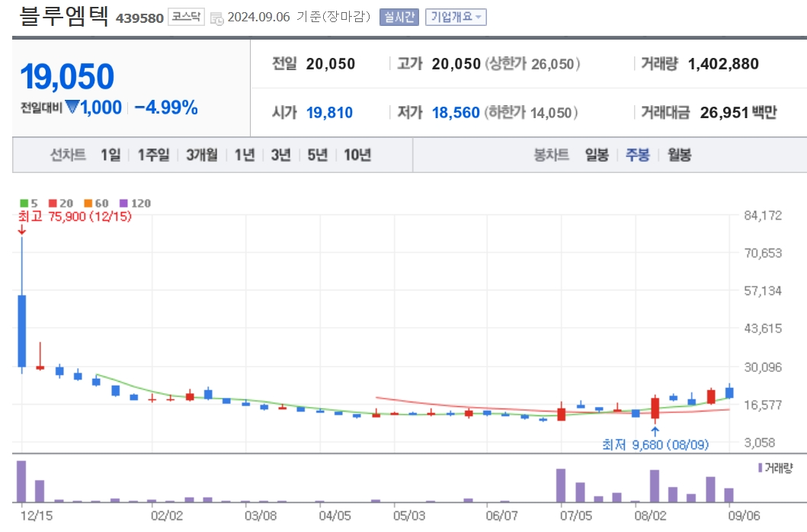The image size is (807, 532).
Task: Click the 04/05 x-axis date label
Action: point(335,515)
